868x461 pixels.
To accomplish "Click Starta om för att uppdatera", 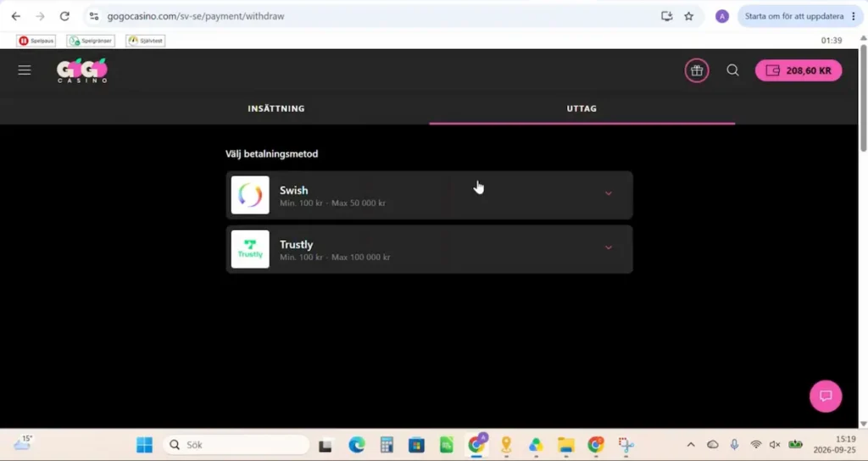I will click(x=793, y=16).
